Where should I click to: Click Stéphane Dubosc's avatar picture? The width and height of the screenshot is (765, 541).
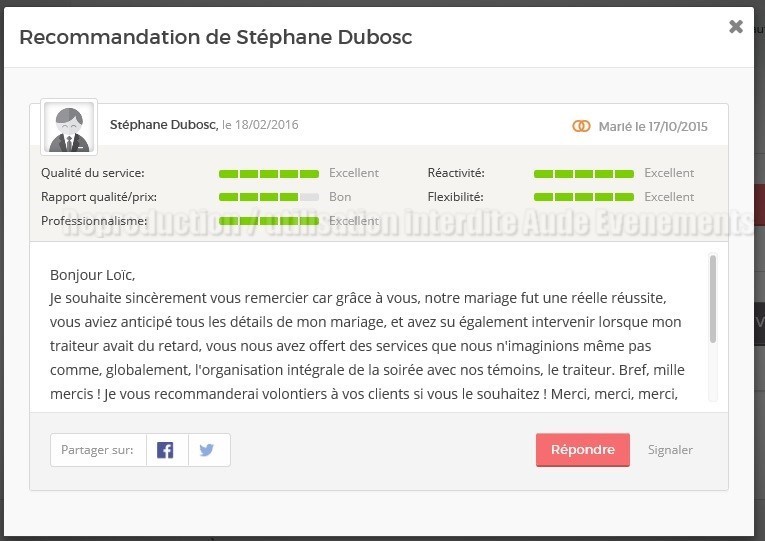[69, 127]
